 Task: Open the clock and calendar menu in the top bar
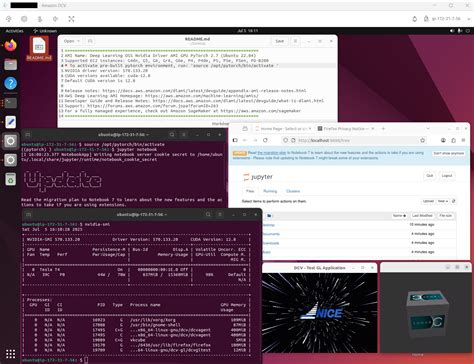[x=248, y=31]
